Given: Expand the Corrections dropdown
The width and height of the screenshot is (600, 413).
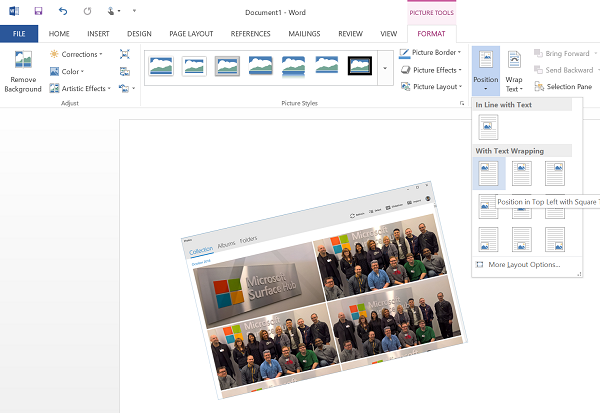Looking at the screenshot, I should pyautogui.click(x=75, y=54).
